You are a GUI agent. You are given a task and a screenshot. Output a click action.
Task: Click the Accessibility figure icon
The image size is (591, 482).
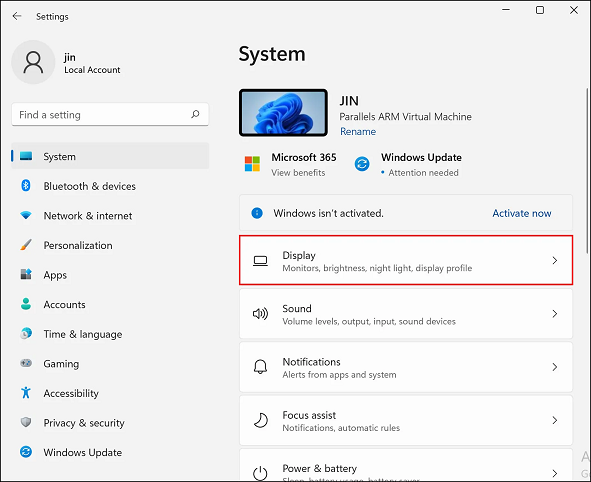[x=26, y=393]
